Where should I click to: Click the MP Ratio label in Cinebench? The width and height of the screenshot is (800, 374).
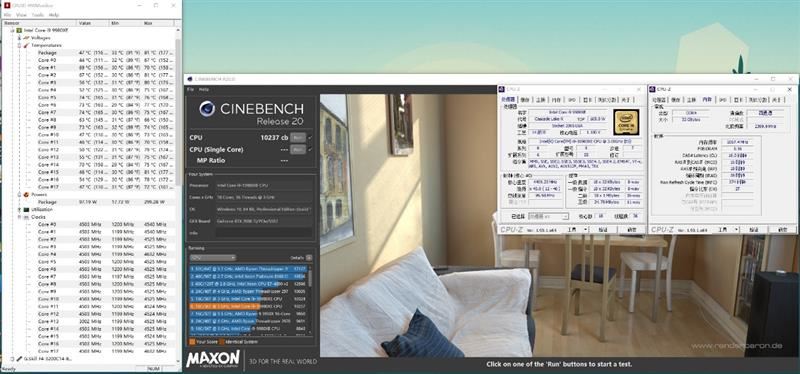click(x=211, y=160)
